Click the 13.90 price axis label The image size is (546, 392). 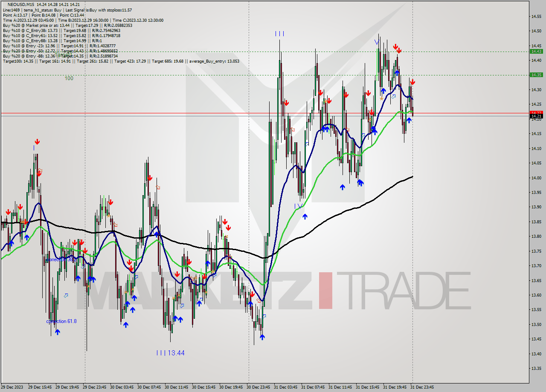pos(536,207)
